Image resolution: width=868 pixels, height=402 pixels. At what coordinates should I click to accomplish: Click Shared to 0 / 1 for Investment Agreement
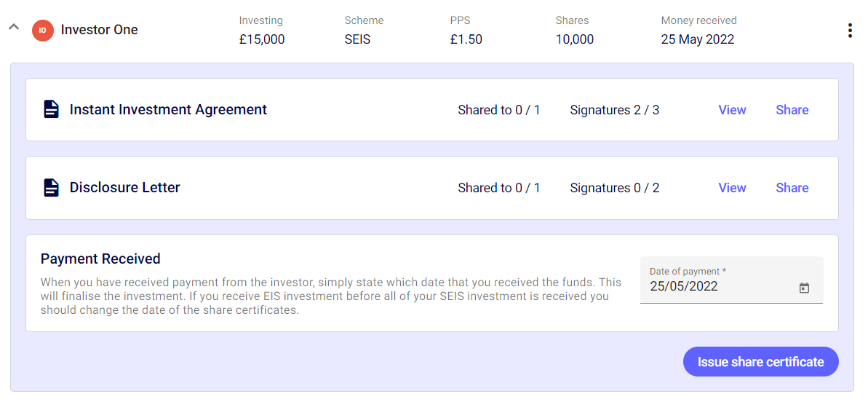(499, 110)
